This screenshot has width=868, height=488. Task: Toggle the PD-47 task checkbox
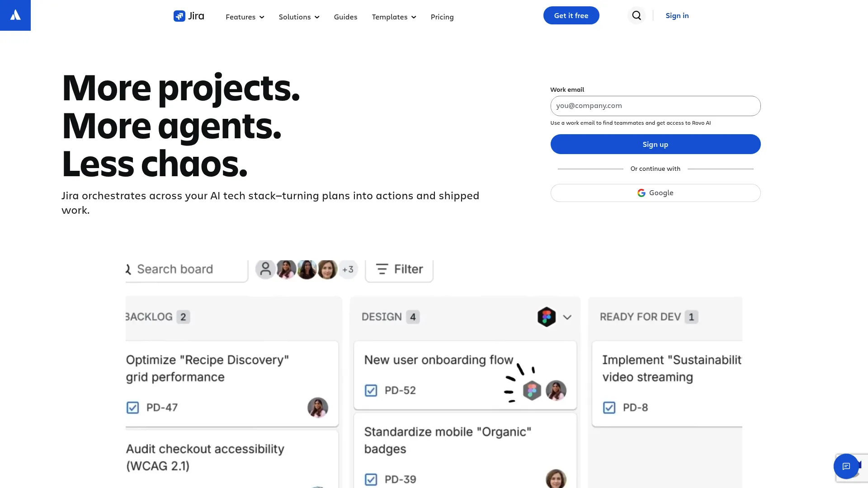coord(132,408)
